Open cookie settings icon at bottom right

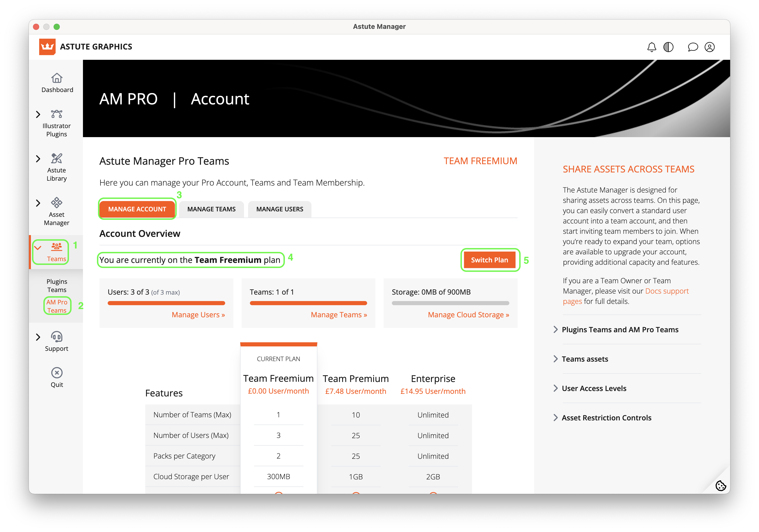tap(720, 486)
